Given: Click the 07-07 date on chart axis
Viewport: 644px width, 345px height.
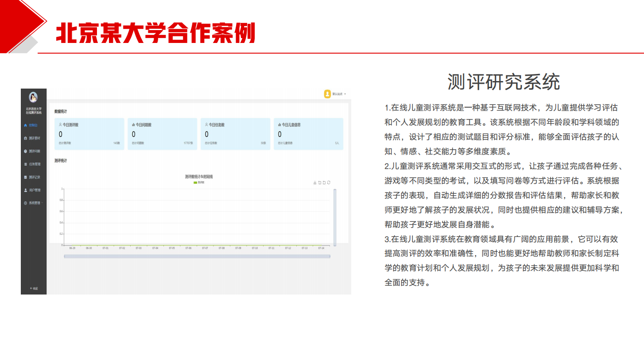Looking at the screenshot, I should [205, 248].
